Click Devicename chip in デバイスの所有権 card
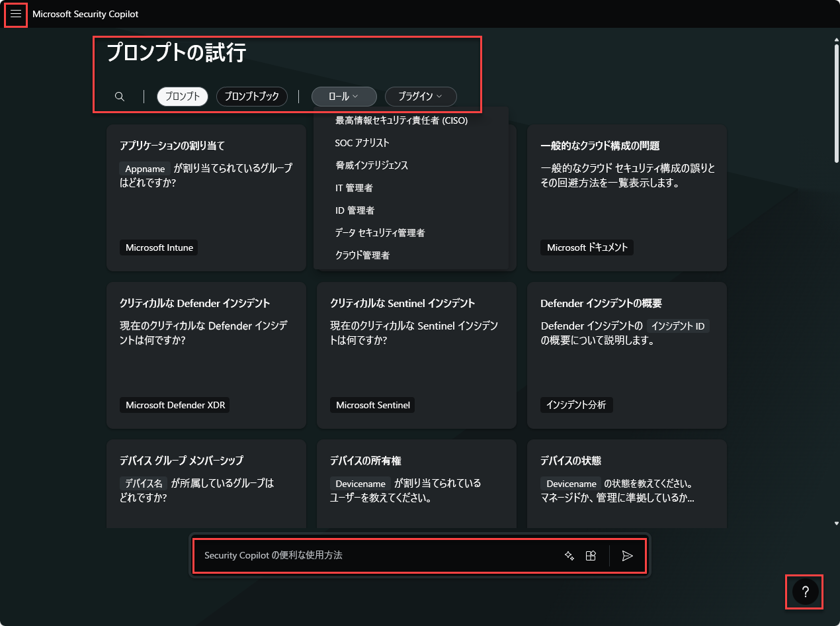This screenshot has width=840, height=626. [360, 484]
